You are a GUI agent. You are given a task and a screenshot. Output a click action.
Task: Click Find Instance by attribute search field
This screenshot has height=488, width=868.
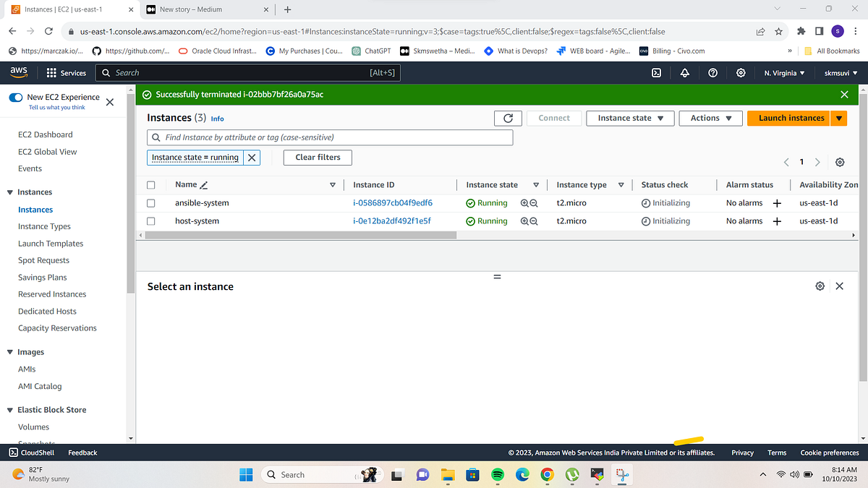coord(330,137)
